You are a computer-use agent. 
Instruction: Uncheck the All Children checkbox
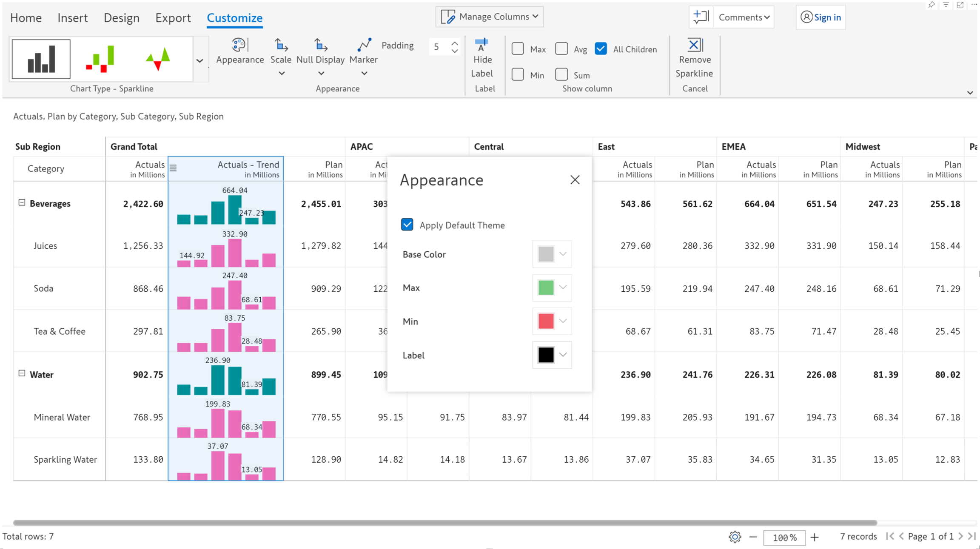[x=601, y=49]
